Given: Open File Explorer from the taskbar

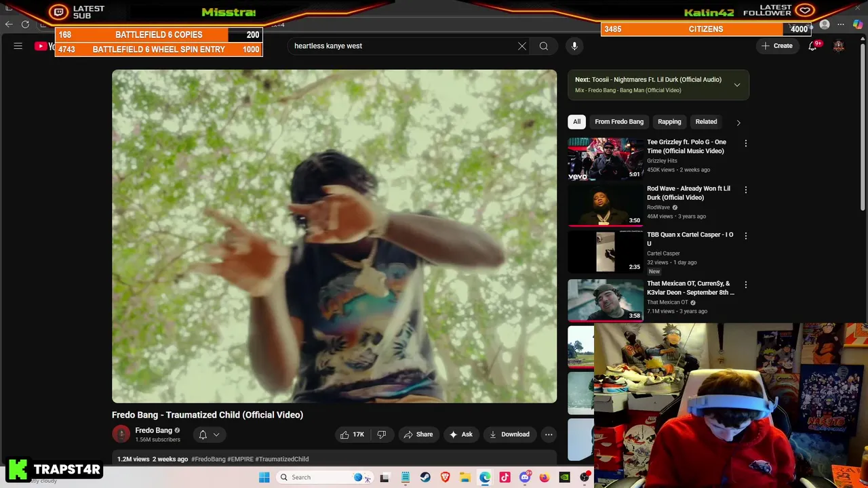Looking at the screenshot, I should click(465, 477).
